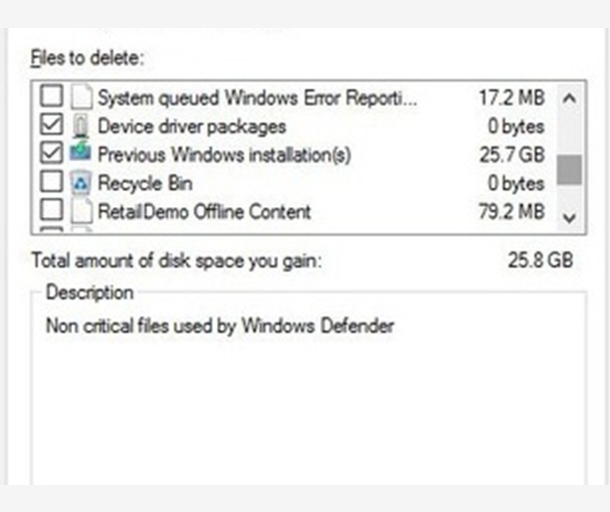This screenshot has width=610, height=512.
Task: Click the Previous Windows installation(s) icon
Action: (81, 155)
